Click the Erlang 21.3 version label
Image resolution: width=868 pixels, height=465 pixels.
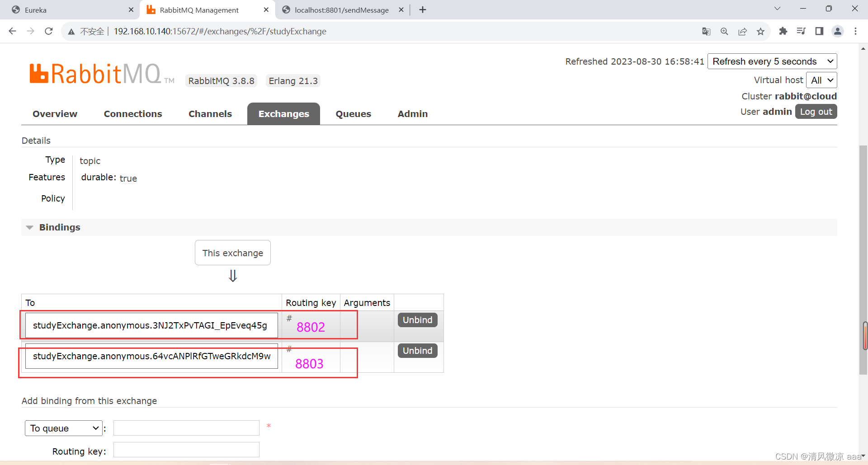pos(293,81)
